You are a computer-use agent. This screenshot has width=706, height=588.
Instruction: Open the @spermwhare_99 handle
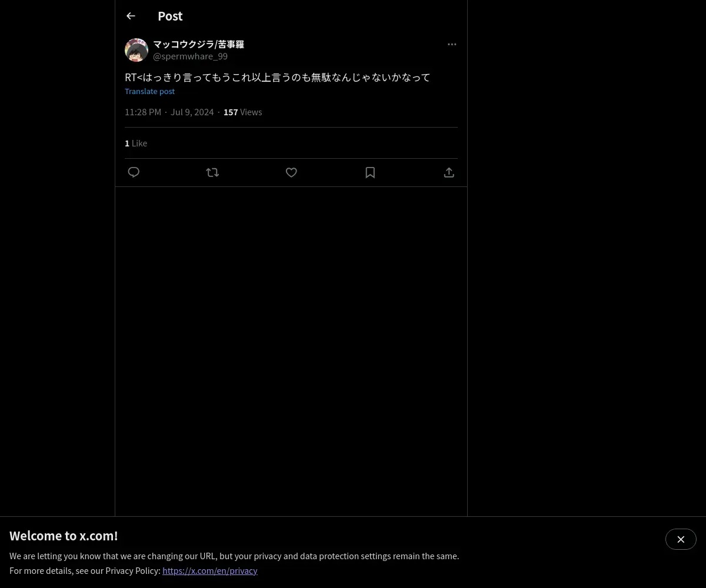coord(190,56)
